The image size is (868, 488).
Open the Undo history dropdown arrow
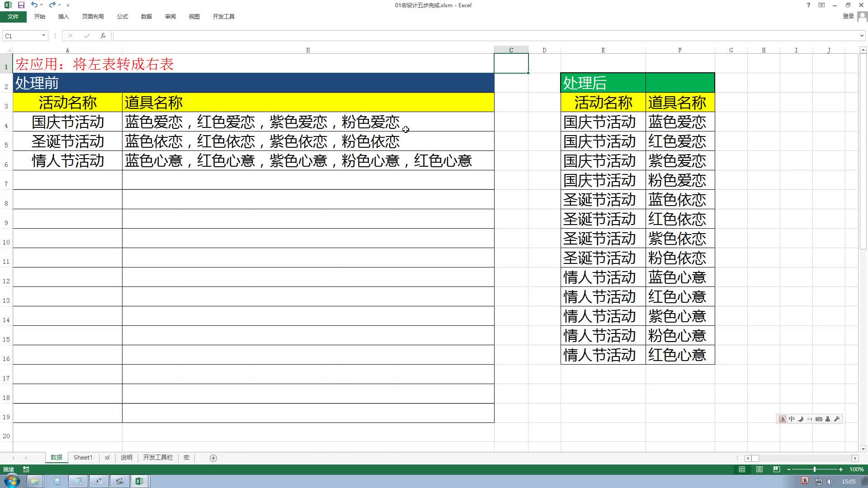pyautogui.click(x=42, y=5)
